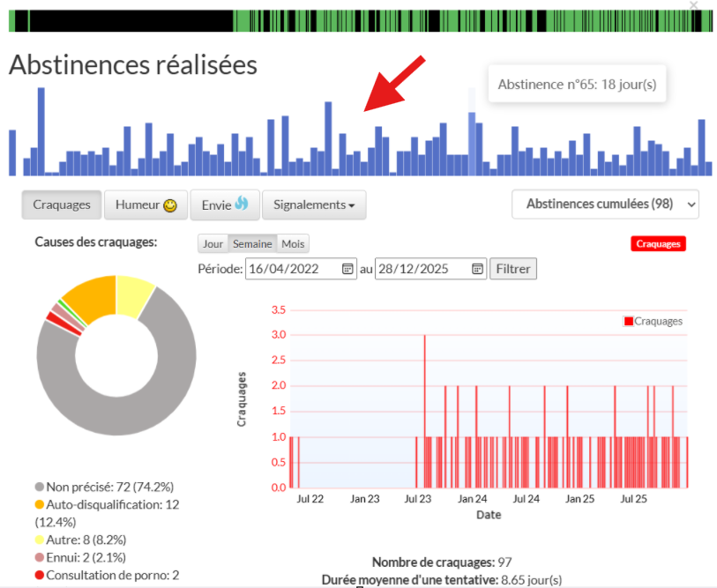Click the smiley icon on Humeur tab

[x=170, y=205]
